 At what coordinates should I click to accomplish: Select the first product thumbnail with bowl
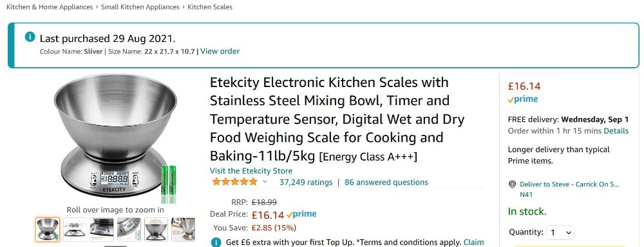tap(48, 230)
